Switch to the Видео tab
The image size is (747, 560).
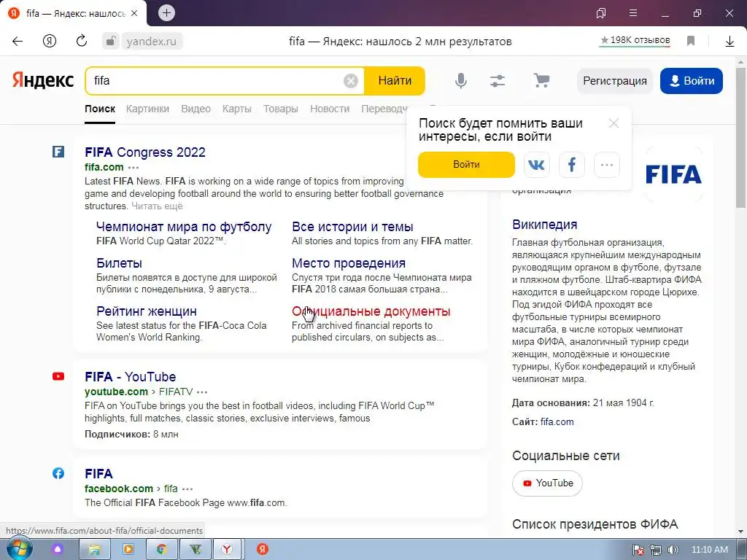(x=196, y=109)
